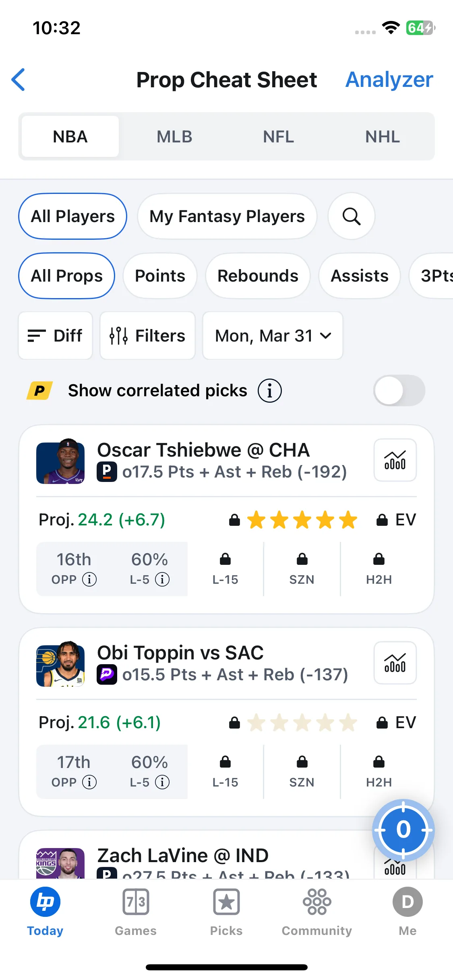Tap OPP info icon on Tshiebwe card
Screen dimensions: 453x980
89,580
